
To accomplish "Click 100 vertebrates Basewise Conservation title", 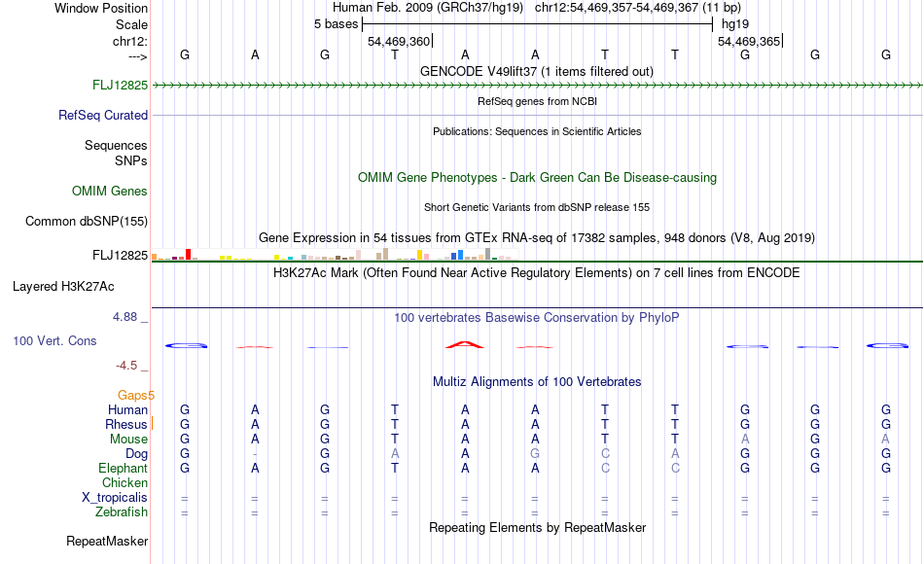I will (x=537, y=318).
